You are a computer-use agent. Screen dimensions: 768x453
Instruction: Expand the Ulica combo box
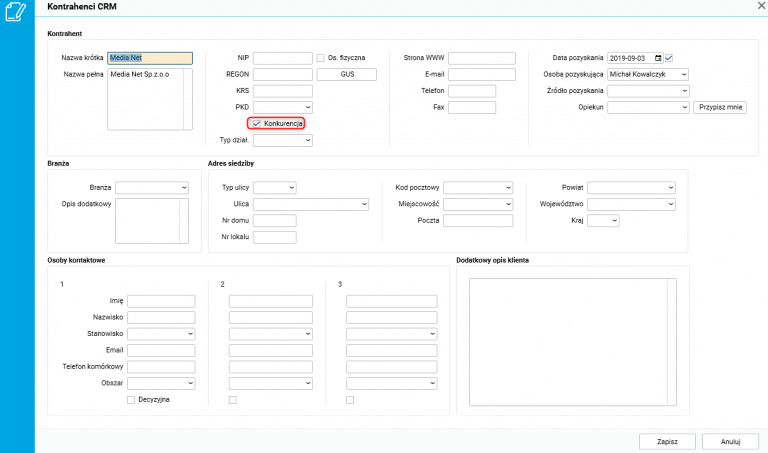coord(364,204)
